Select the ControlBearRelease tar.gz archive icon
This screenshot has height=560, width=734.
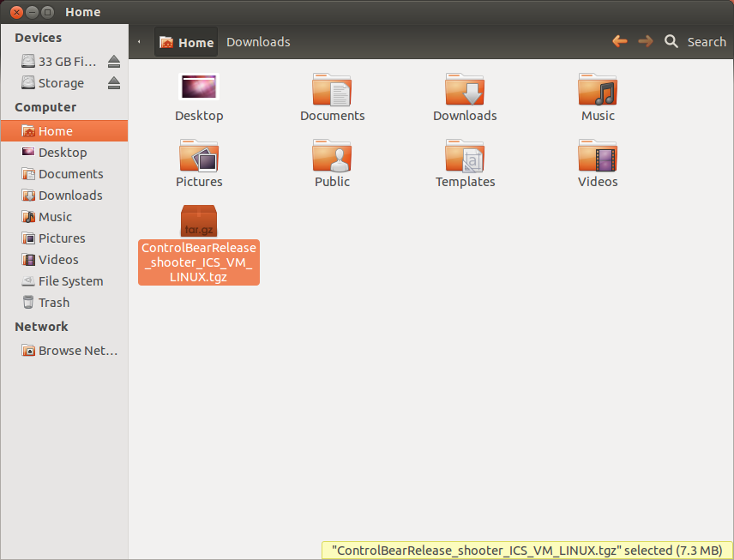tap(199, 220)
